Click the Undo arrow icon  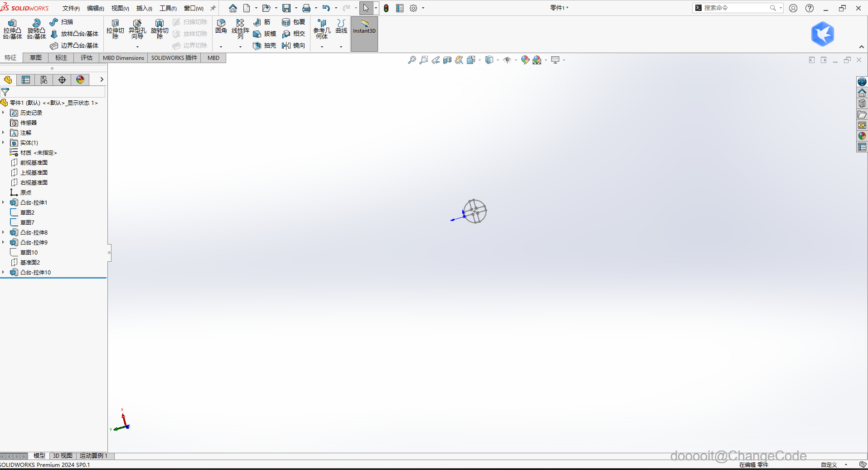pyautogui.click(x=326, y=8)
